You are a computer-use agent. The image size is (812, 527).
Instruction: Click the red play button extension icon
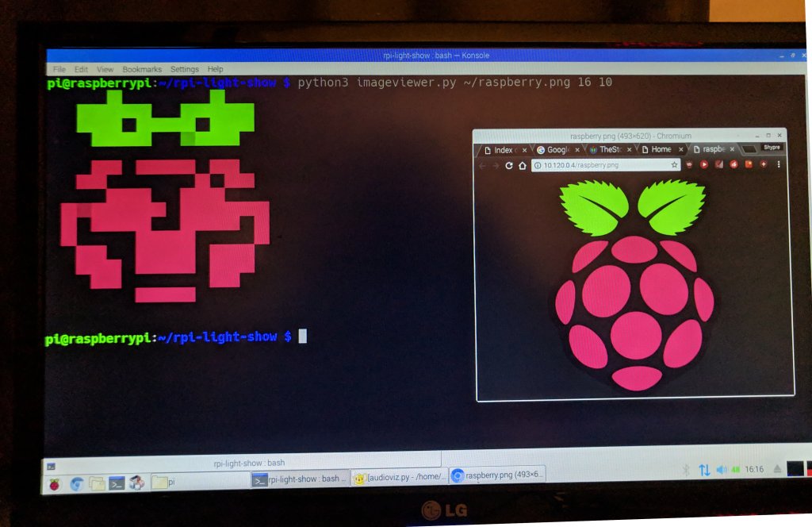tap(704, 164)
